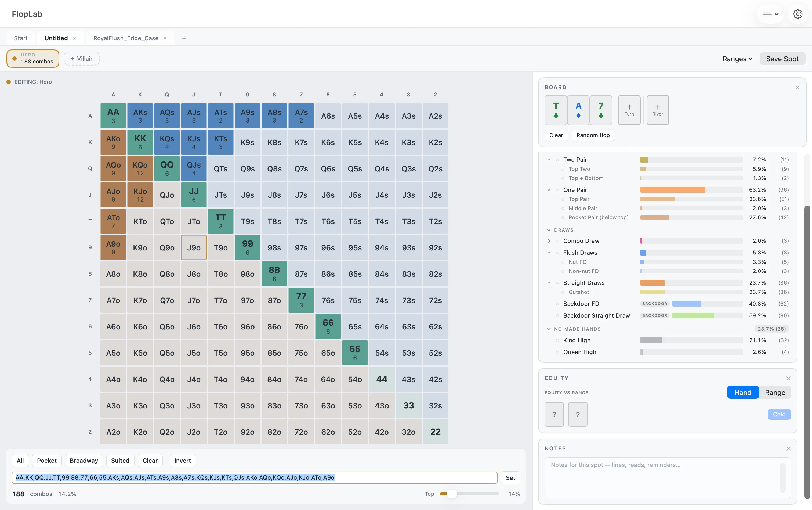
Task: Toggle the AKs hand cell
Action: pos(140,116)
